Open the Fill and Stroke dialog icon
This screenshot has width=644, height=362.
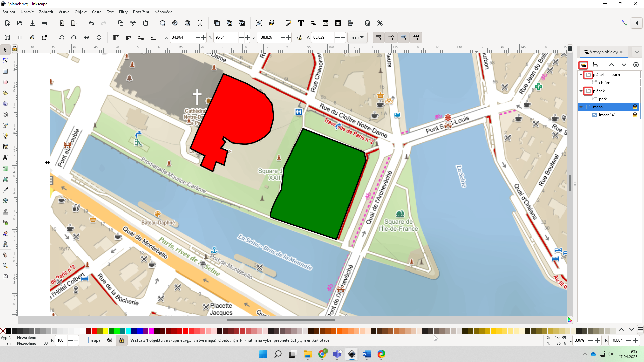(x=288, y=23)
